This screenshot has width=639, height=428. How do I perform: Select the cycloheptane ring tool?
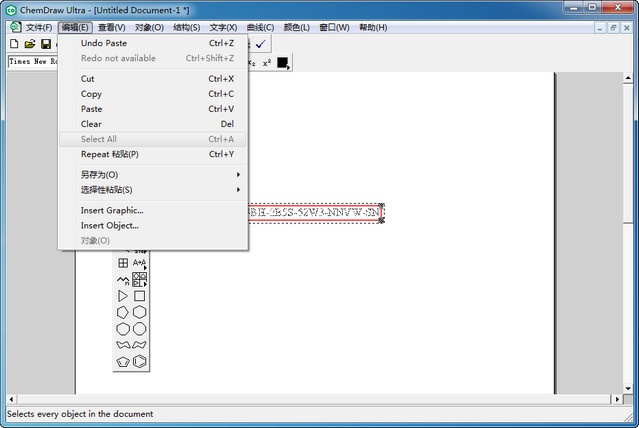coord(123,329)
